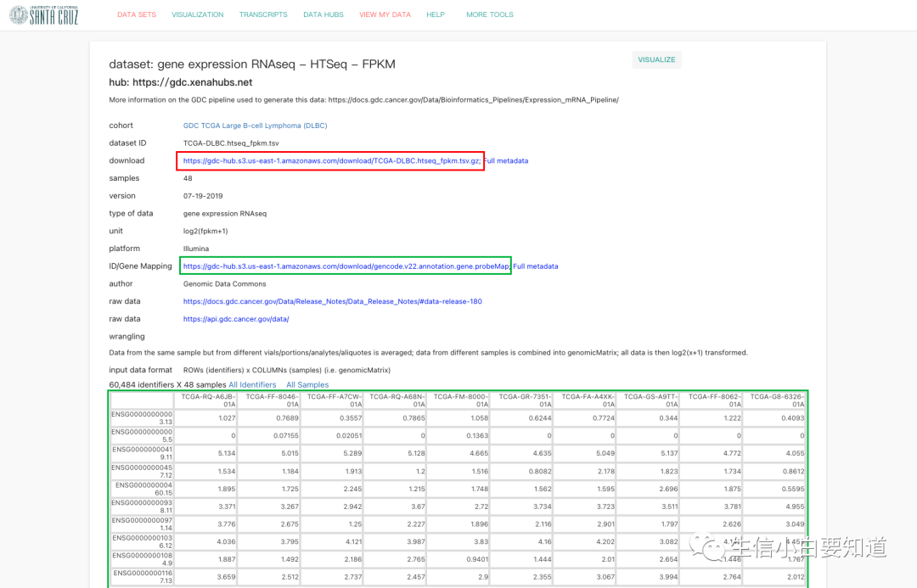Open GDC TCGA Large B-cell Lymphoma cohort link

click(x=255, y=126)
